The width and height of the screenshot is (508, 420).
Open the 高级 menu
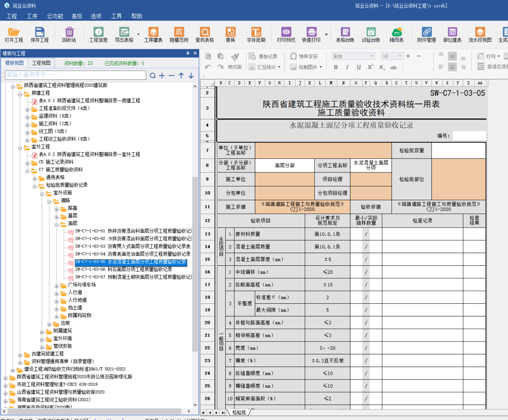click(77, 16)
